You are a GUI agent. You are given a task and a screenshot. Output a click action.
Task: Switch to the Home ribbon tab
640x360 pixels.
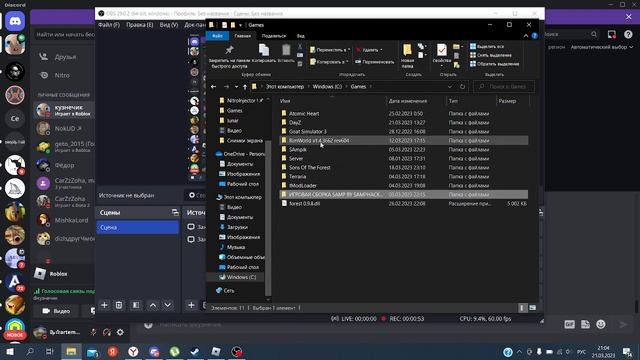(242, 36)
